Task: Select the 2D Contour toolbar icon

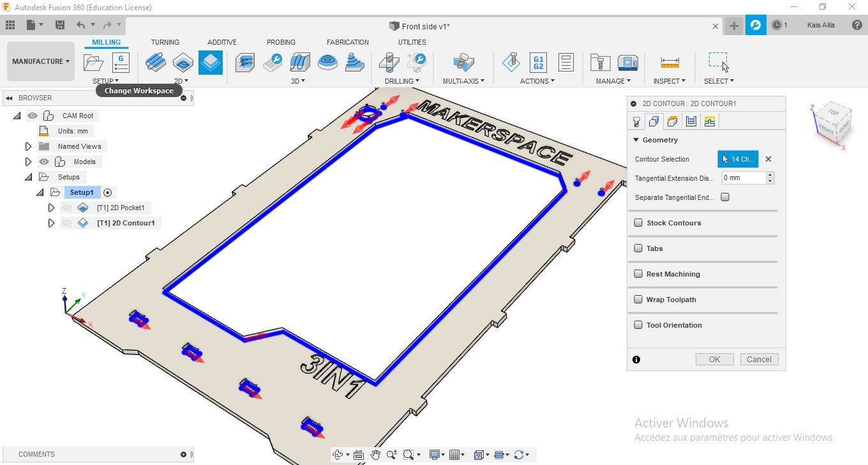Action: (x=211, y=63)
